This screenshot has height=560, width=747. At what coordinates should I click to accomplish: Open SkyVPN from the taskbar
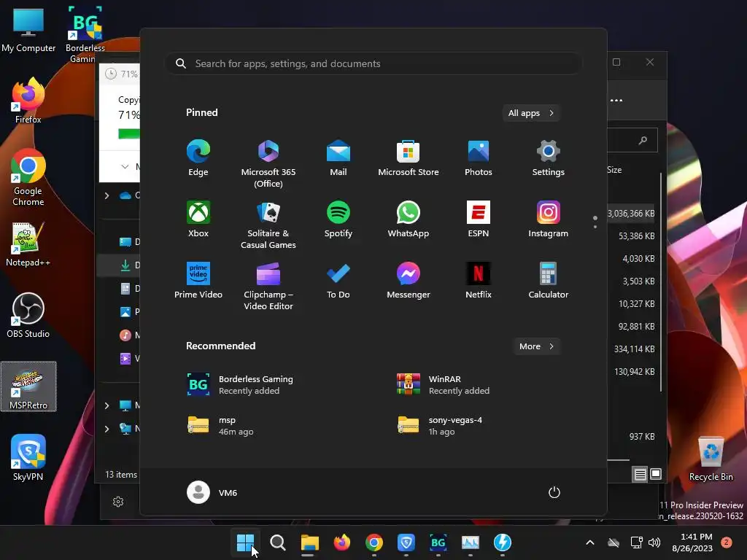click(406, 542)
